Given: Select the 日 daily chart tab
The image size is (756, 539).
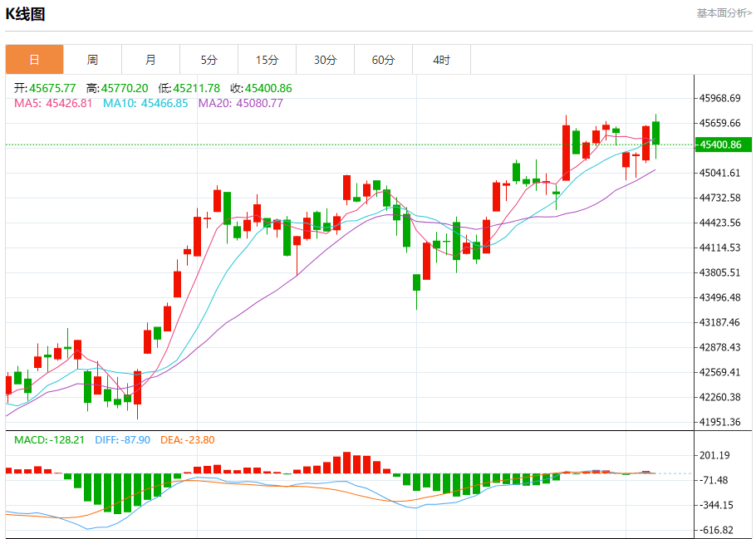Looking at the screenshot, I should click(x=34, y=60).
